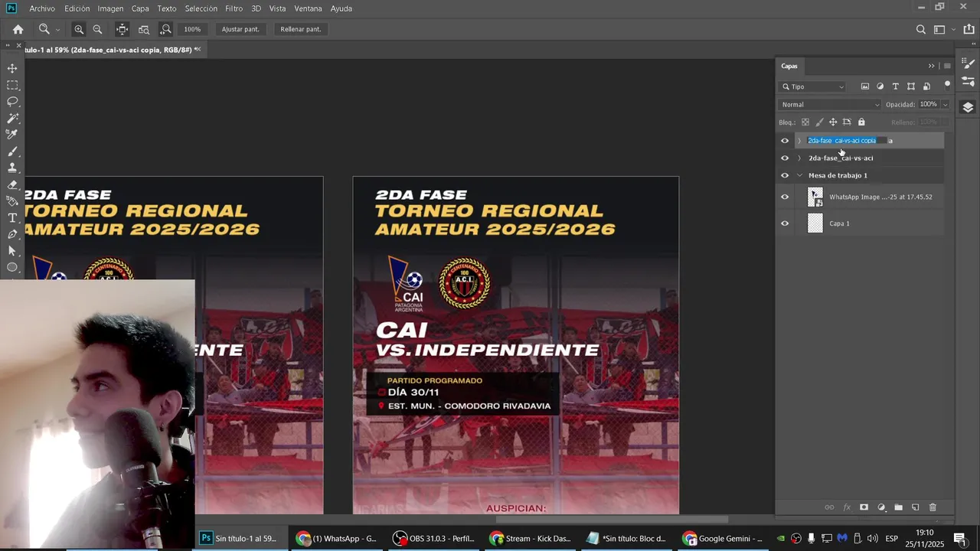Screen dimensions: 980x551
Task: Select the Pen tool
Action: pos(12,234)
